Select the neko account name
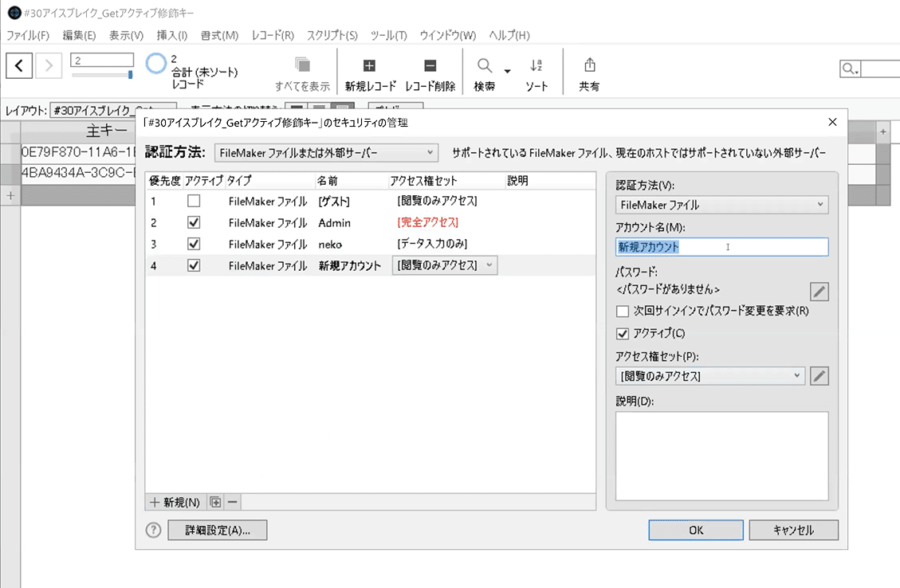The width and height of the screenshot is (900, 588). [x=330, y=245]
